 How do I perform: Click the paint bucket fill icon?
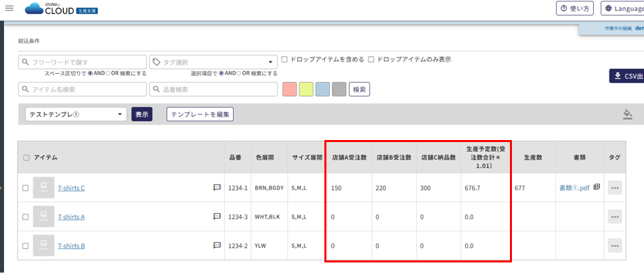627,114
